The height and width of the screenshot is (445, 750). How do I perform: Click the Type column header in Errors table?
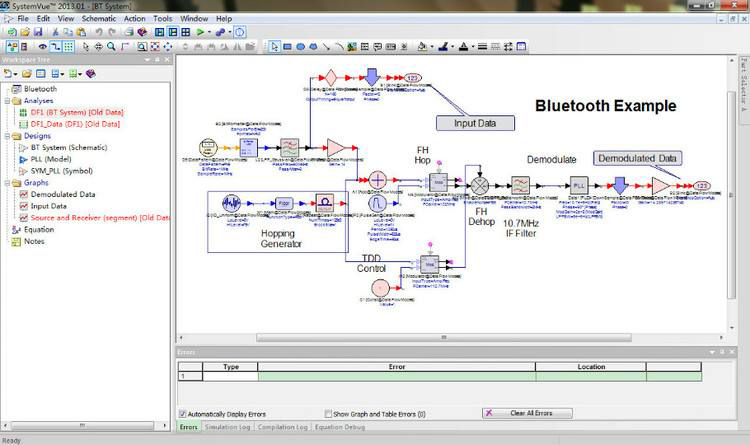231,367
